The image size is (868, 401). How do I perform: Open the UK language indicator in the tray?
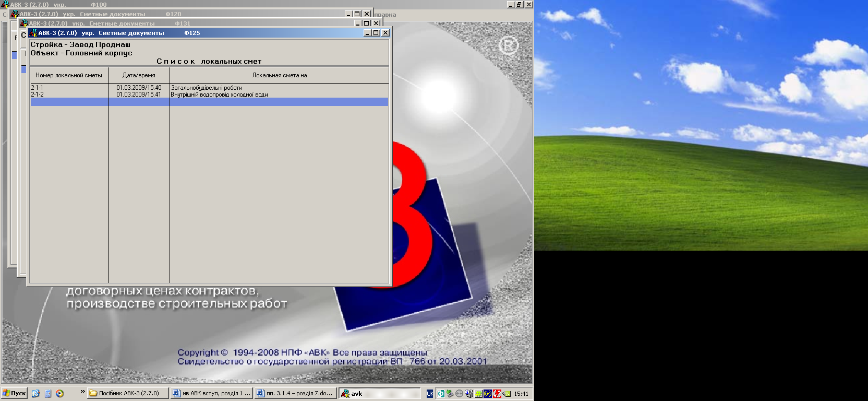tap(430, 394)
